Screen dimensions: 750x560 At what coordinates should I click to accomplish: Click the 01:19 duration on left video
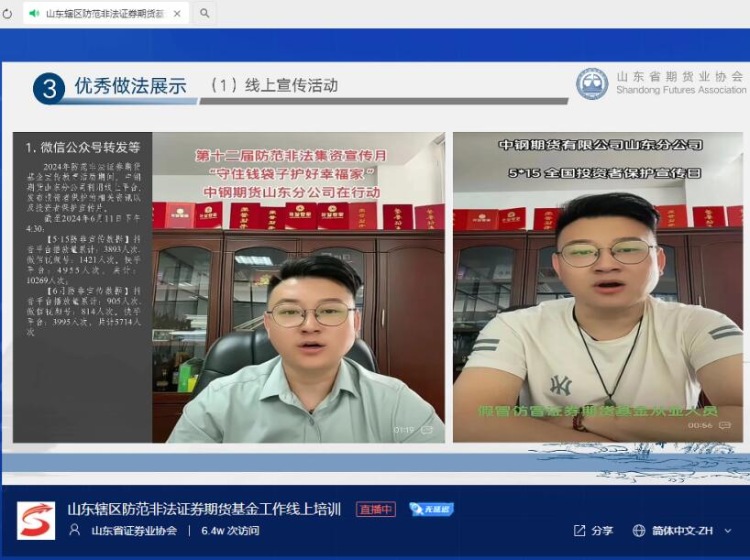pos(403,430)
